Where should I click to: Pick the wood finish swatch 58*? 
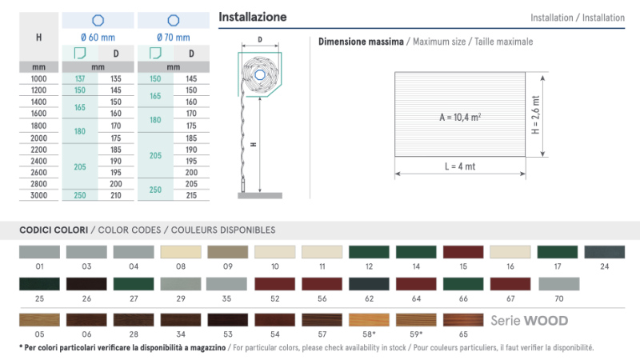[x=369, y=321]
